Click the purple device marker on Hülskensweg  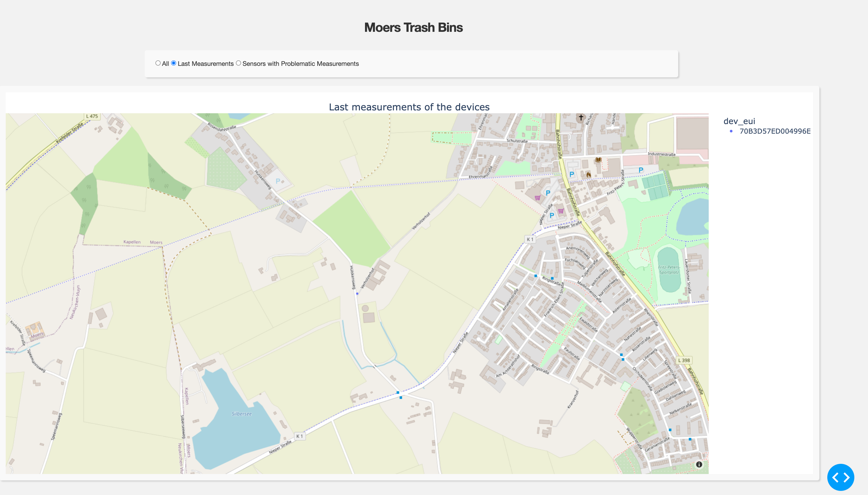click(357, 293)
